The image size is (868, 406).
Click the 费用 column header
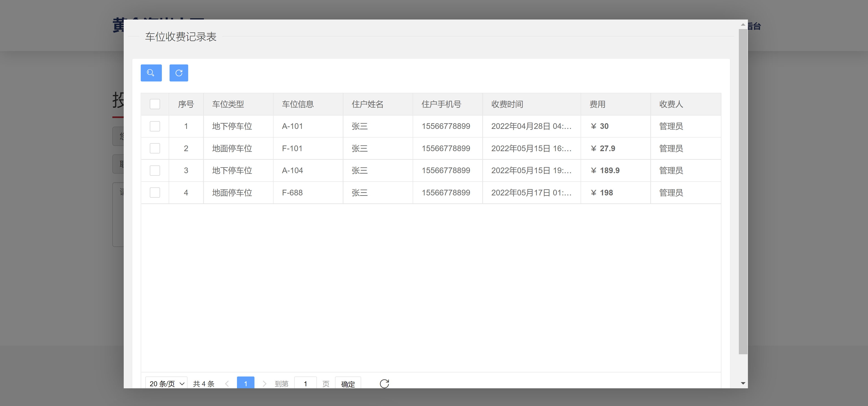click(x=597, y=104)
